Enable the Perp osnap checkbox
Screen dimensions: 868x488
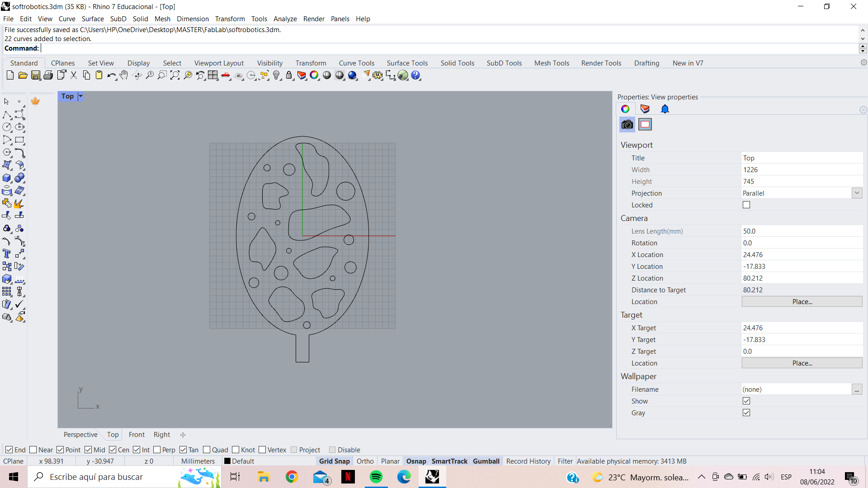point(157,450)
